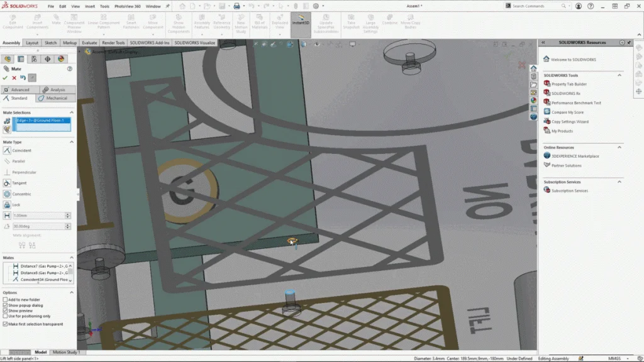The height and width of the screenshot is (362, 644).
Task: Disable Make first selection transparent
Action: tap(6, 324)
